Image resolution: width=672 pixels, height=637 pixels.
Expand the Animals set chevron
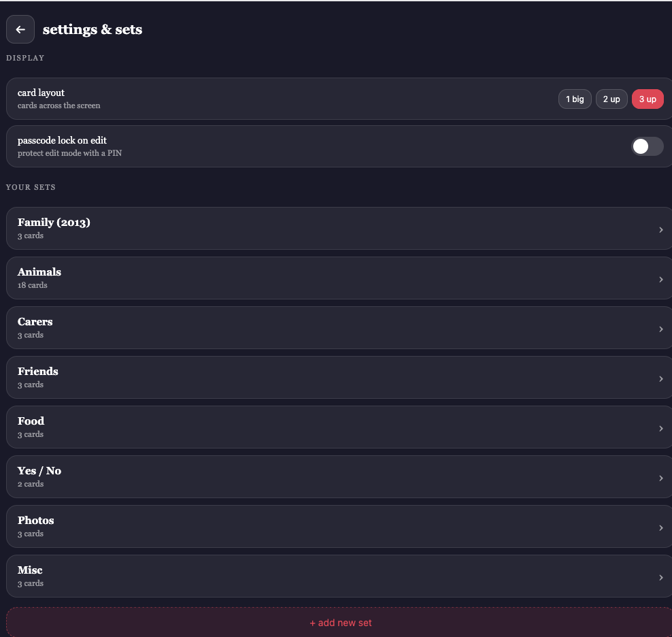click(661, 280)
